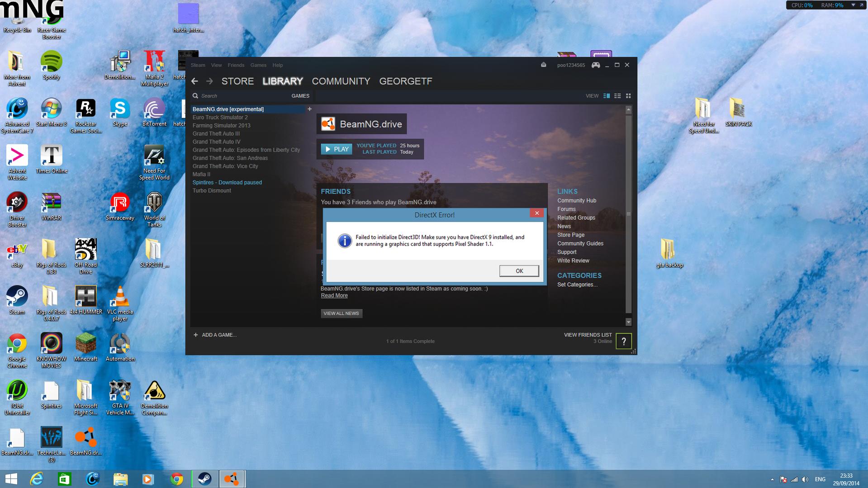Click the volume icon in system tray
This screenshot has width=868, height=488.
[x=805, y=479]
